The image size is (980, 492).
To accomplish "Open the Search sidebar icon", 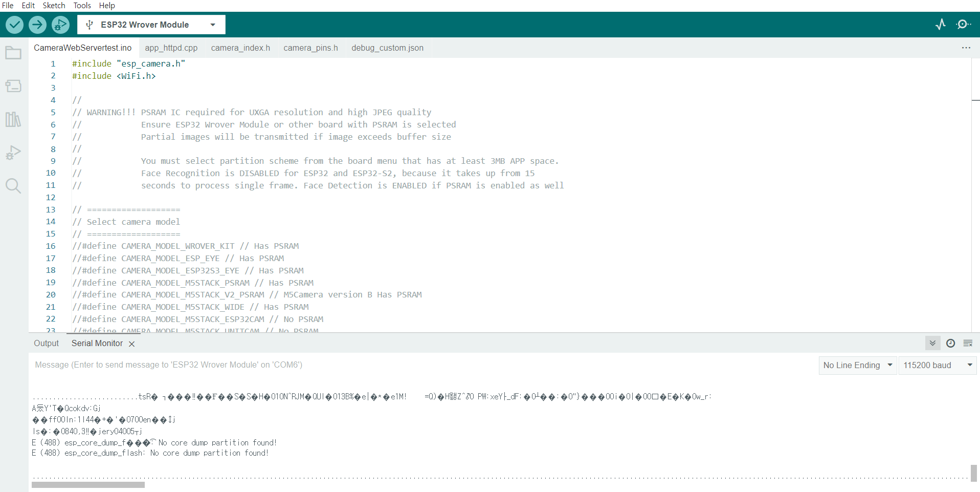I will point(13,186).
